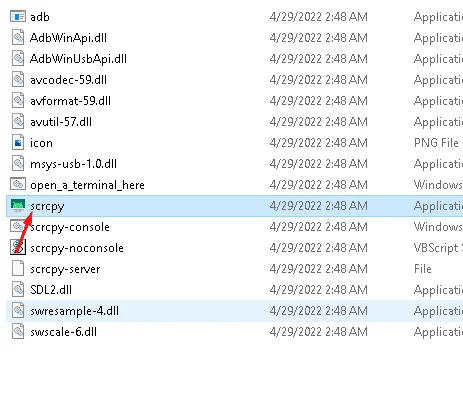
Task: Select the scrcpy application name
Action: [47, 206]
